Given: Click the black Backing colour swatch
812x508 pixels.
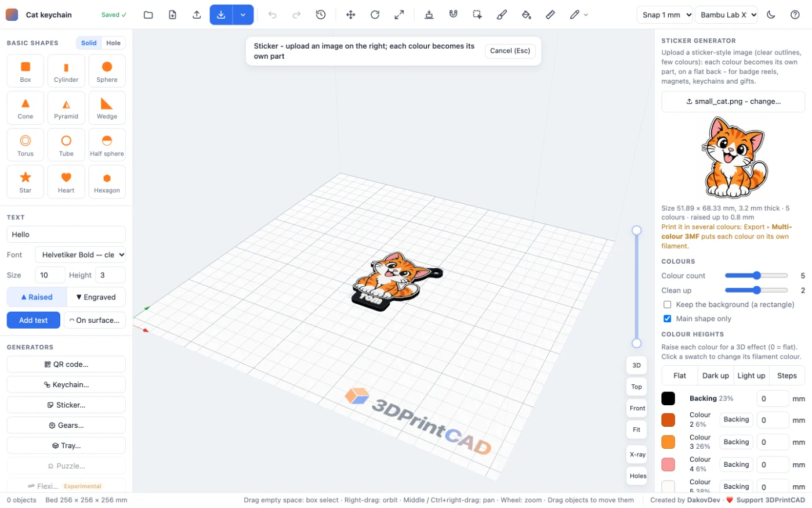Looking at the screenshot, I should (x=668, y=398).
